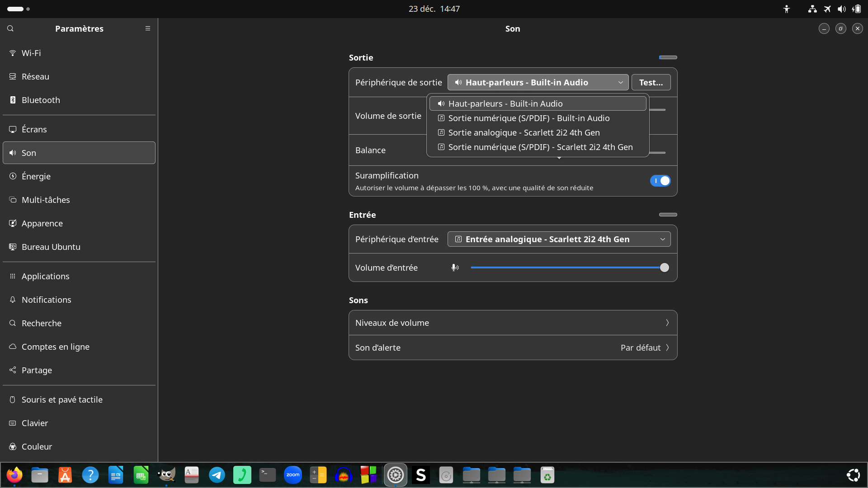868x488 pixels.
Task: Open Zoom from the dock
Action: pyautogui.click(x=293, y=475)
